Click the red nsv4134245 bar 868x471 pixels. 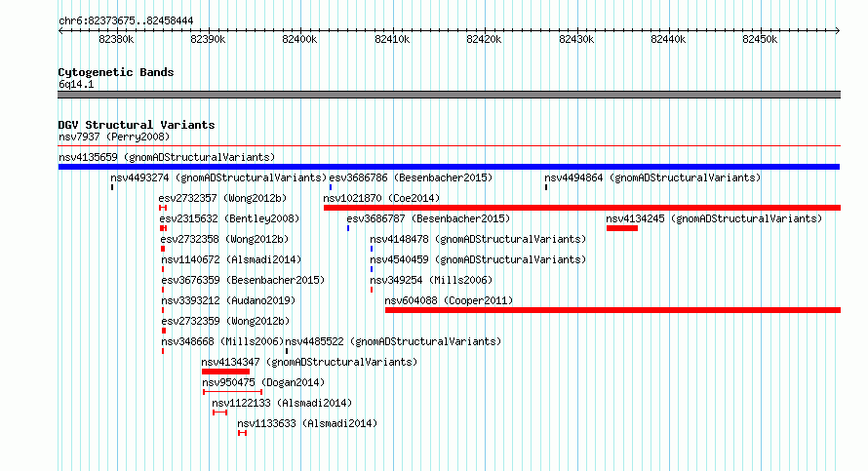coord(622,228)
